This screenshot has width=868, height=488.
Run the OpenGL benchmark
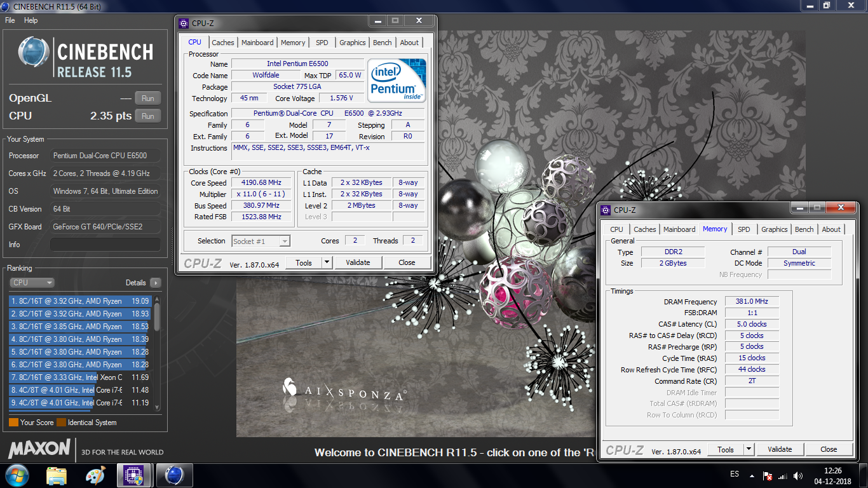(148, 98)
